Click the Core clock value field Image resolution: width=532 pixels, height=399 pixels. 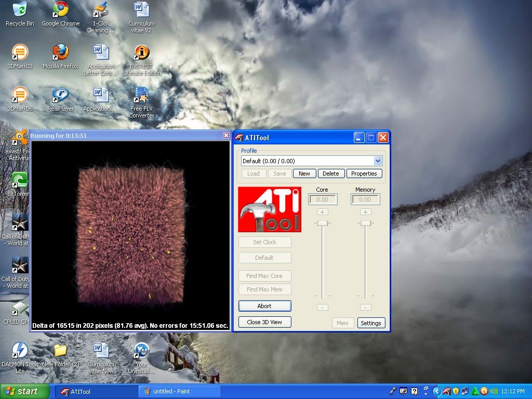(x=323, y=199)
